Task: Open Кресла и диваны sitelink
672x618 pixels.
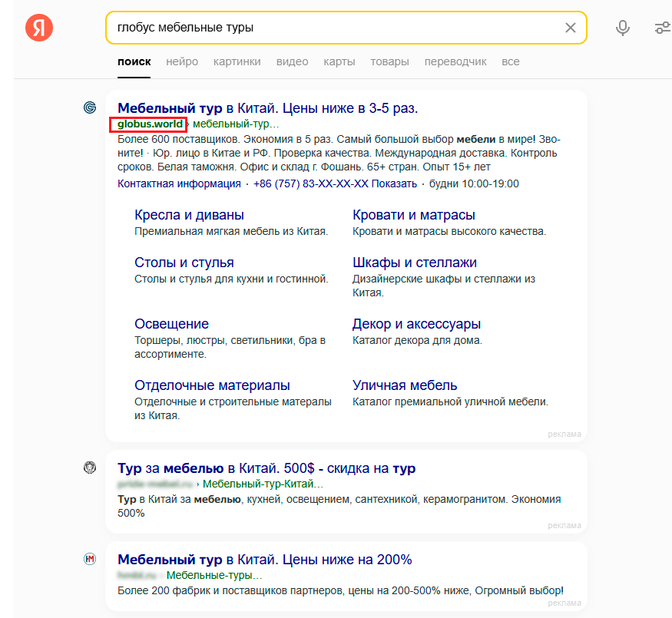Action: click(x=189, y=215)
